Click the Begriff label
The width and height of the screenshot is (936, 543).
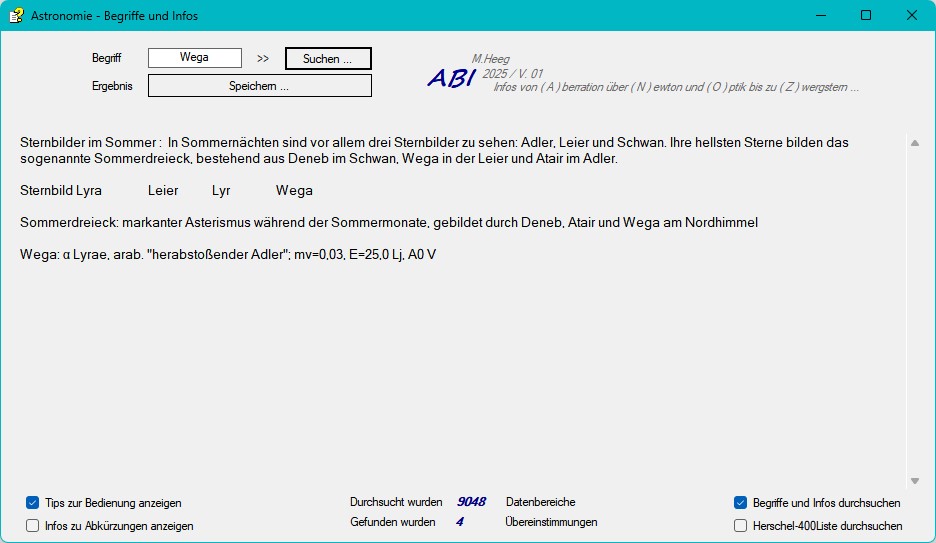point(106,58)
